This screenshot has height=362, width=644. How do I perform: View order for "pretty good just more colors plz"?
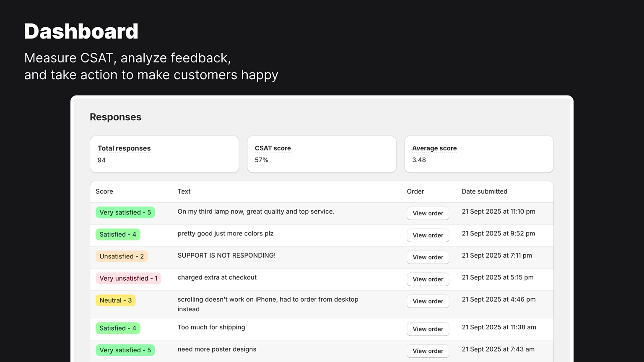click(x=428, y=235)
